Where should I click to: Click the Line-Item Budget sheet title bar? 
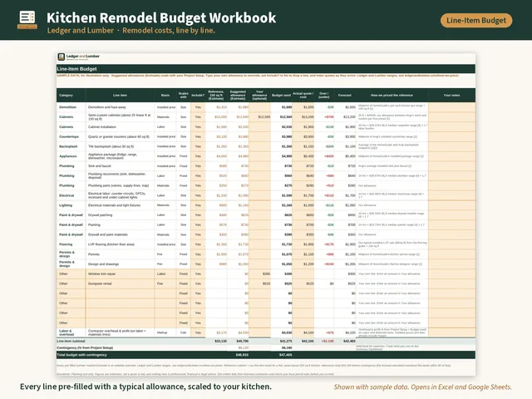click(266, 69)
